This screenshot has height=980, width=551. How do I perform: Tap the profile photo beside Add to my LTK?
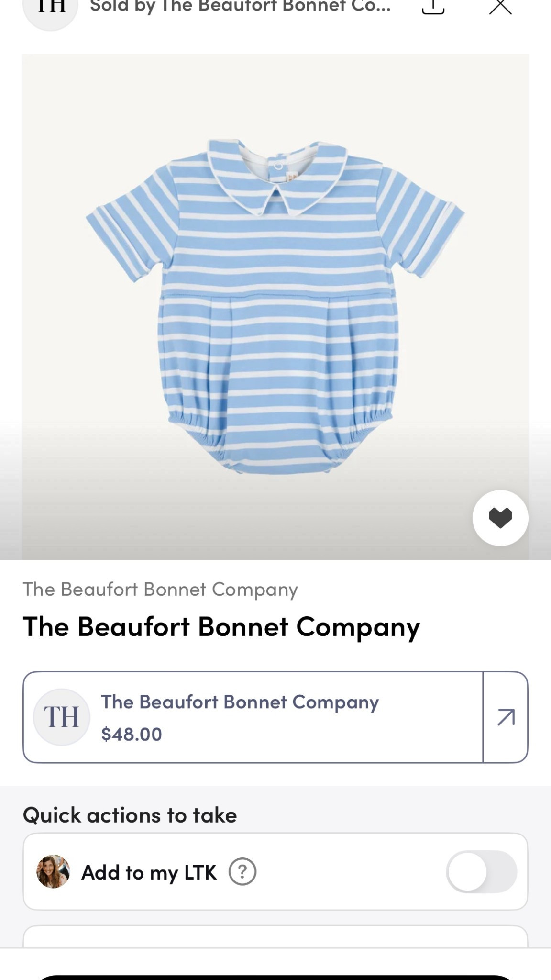click(53, 871)
